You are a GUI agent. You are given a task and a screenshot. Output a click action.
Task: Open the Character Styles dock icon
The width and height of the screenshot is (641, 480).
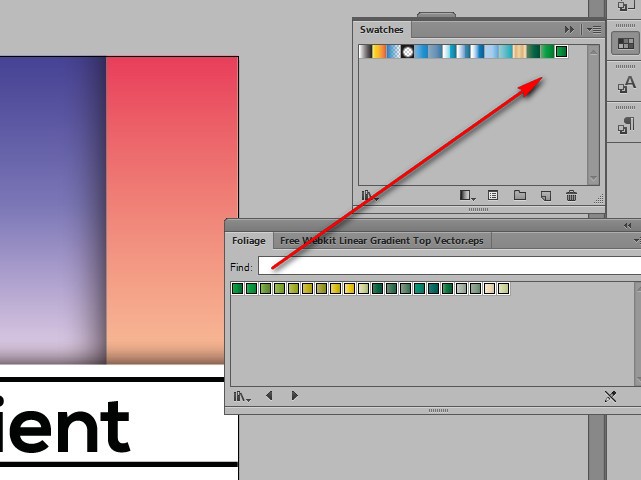tap(626, 85)
